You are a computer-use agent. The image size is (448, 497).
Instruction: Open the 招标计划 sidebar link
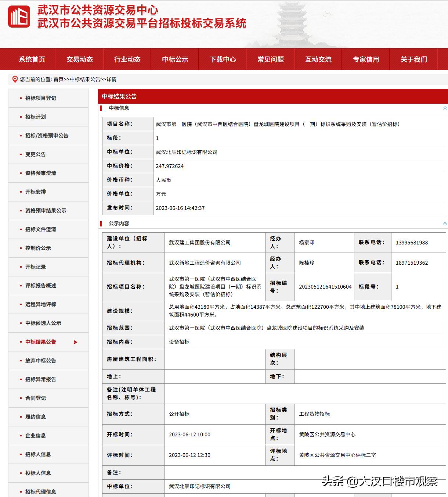(35, 117)
